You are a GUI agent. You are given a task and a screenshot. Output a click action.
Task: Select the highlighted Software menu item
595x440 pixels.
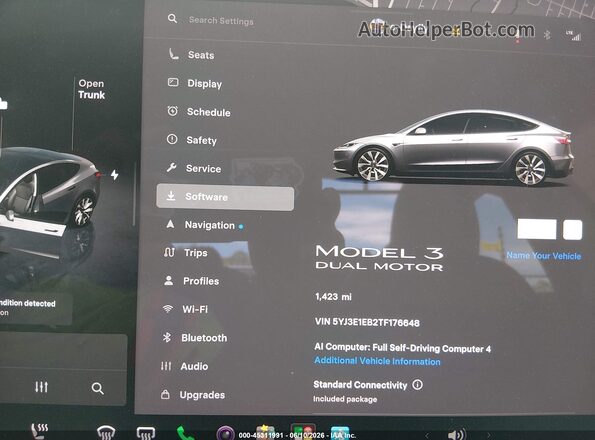pos(225,197)
